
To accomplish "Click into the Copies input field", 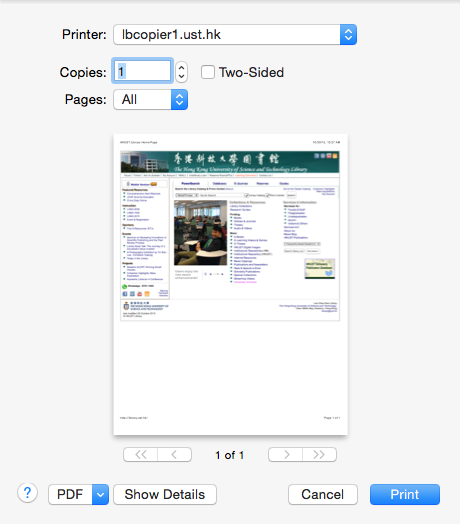I will click(x=142, y=71).
